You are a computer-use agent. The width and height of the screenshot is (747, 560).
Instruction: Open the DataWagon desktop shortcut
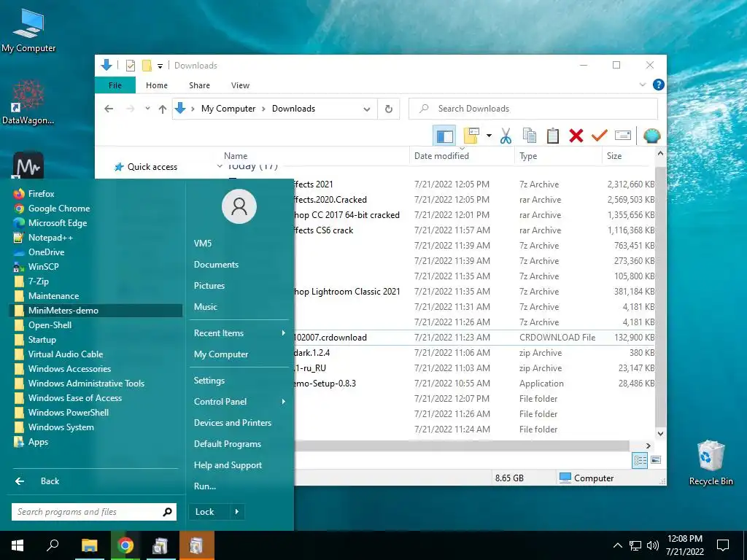click(28, 102)
